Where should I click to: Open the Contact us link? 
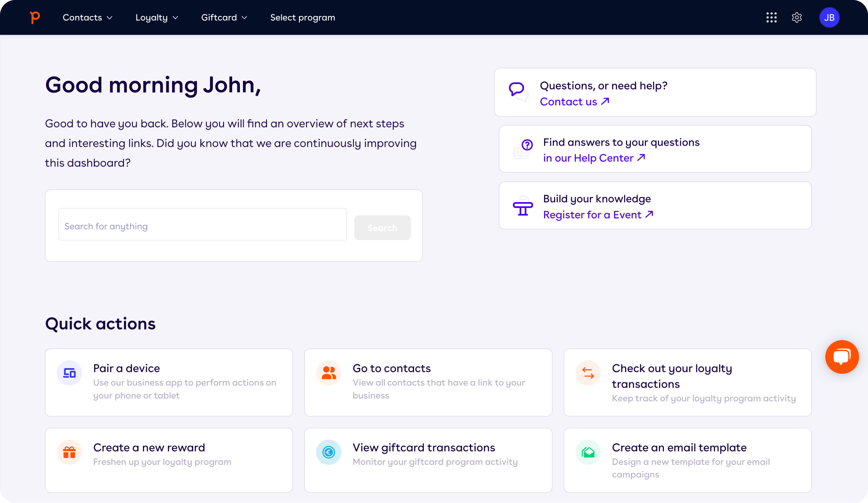574,102
